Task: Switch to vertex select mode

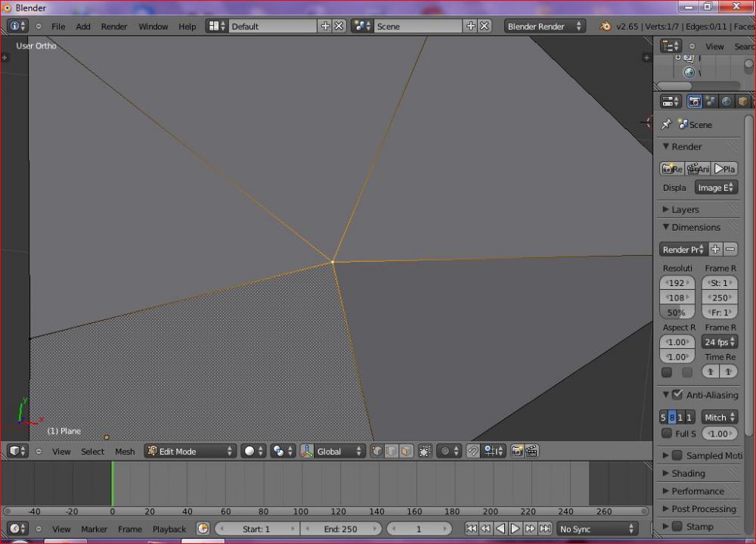Action: 377,451
